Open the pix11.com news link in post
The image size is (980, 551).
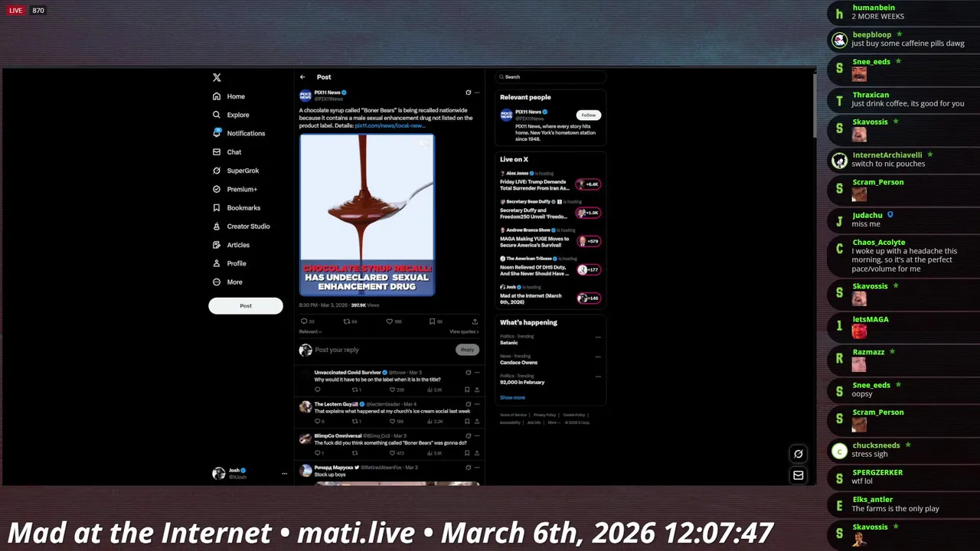point(389,126)
